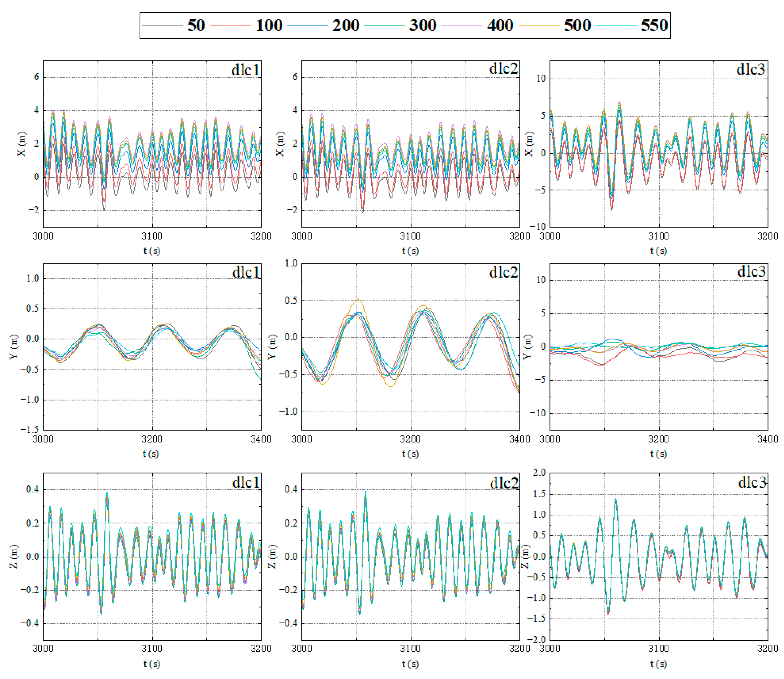Click the red line swatch for 100
This screenshot has height=679, width=784.
click(231, 26)
